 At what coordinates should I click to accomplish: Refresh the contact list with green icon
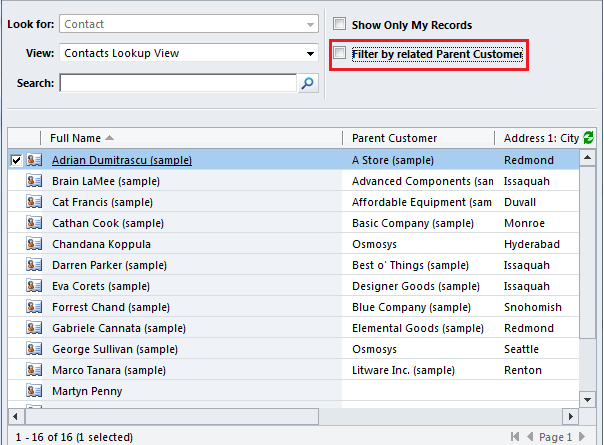pyautogui.click(x=588, y=138)
